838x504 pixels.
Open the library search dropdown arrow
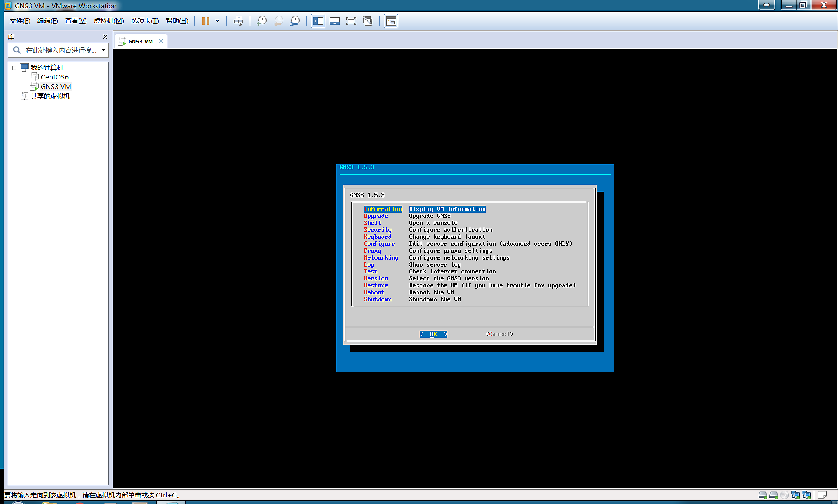[103, 50]
